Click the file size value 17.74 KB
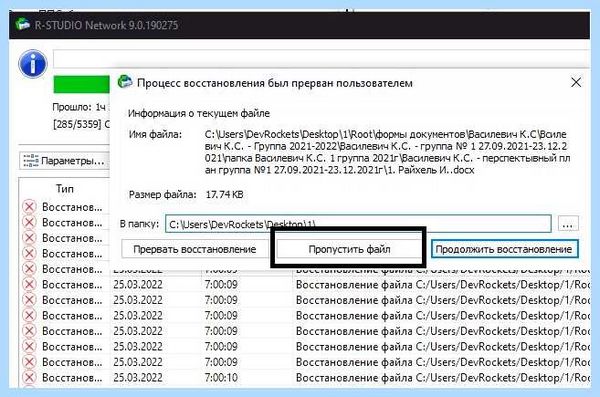The height and width of the screenshot is (397, 600). pyautogui.click(x=225, y=194)
